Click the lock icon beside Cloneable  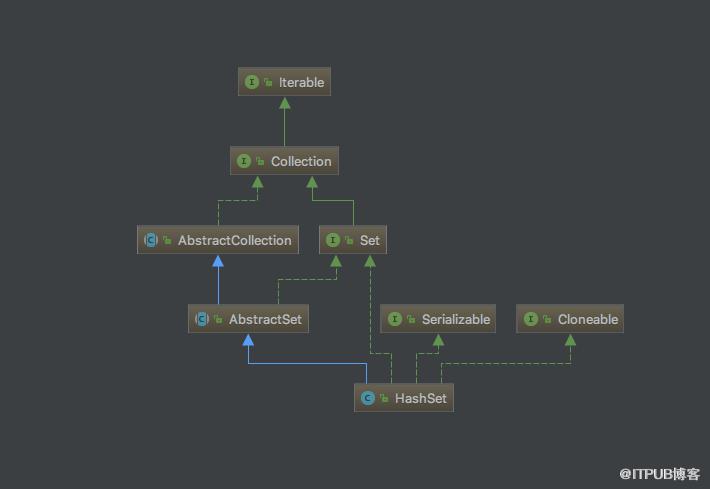[547, 319]
